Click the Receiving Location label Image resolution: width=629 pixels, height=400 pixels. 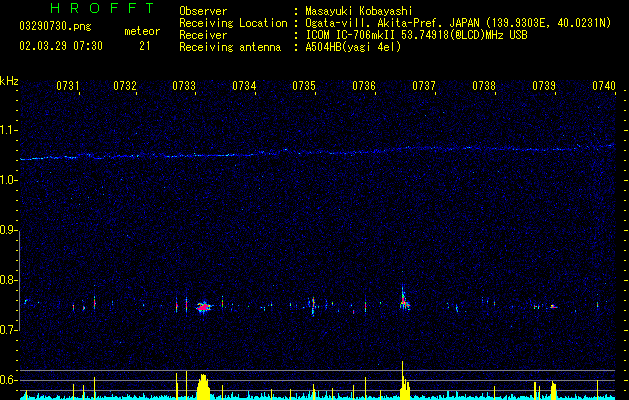click(x=233, y=23)
